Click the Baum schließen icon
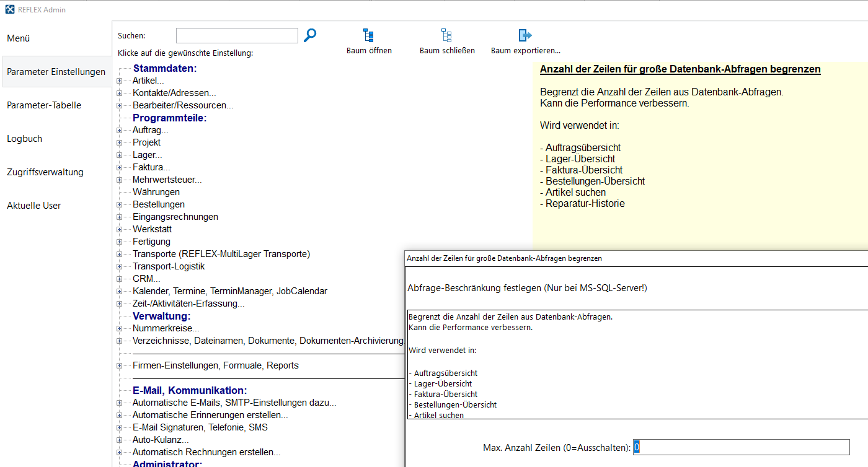The image size is (868, 467). pyautogui.click(x=446, y=35)
